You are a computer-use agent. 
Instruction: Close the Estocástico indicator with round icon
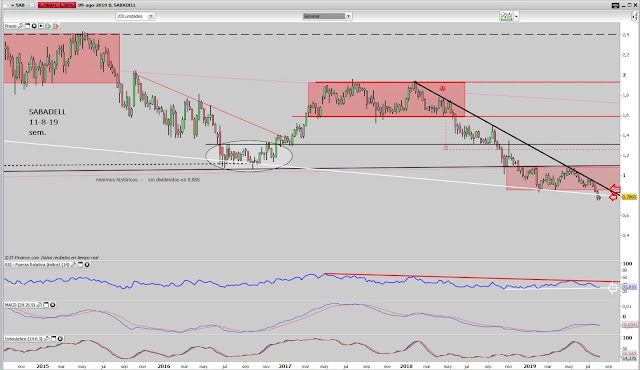pos(60,339)
